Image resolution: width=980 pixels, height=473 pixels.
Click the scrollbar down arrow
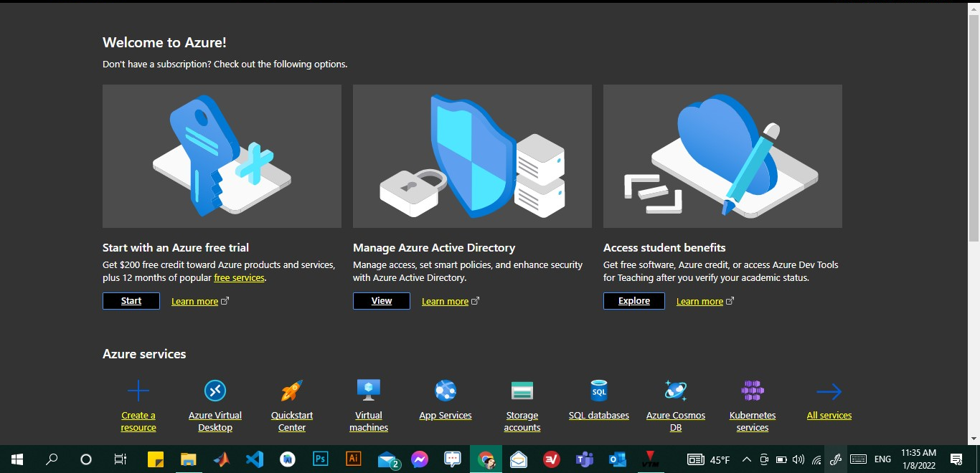pos(974,438)
